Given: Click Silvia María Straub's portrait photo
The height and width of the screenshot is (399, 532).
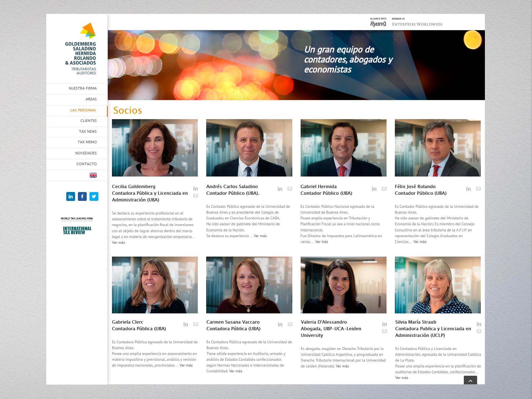Looking at the screenshot, I should click(438, 285).
